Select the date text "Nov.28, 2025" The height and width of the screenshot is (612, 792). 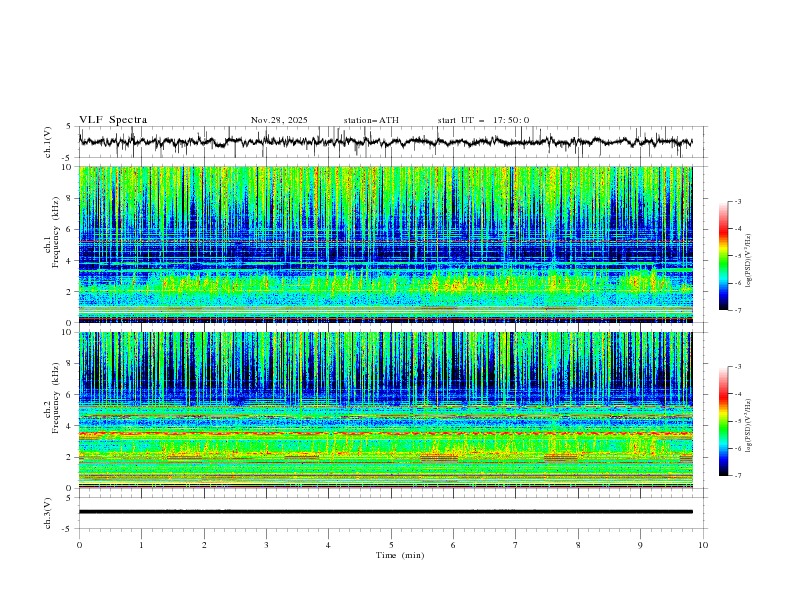(x=279, y=120)
